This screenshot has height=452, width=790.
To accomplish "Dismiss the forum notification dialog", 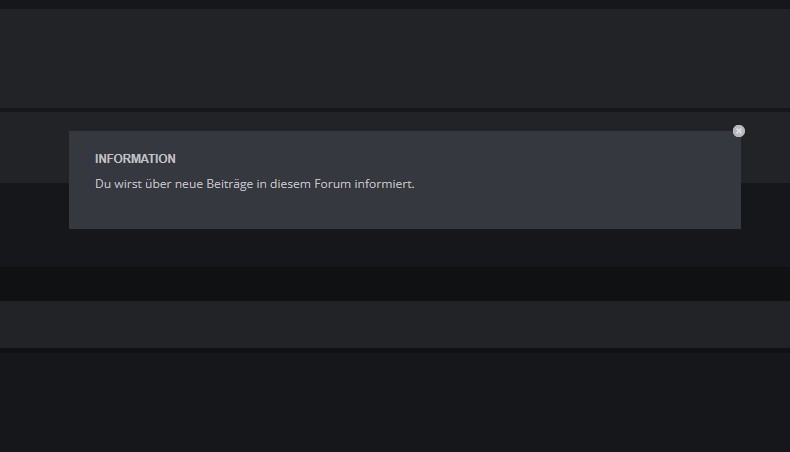I will [739, 131].
